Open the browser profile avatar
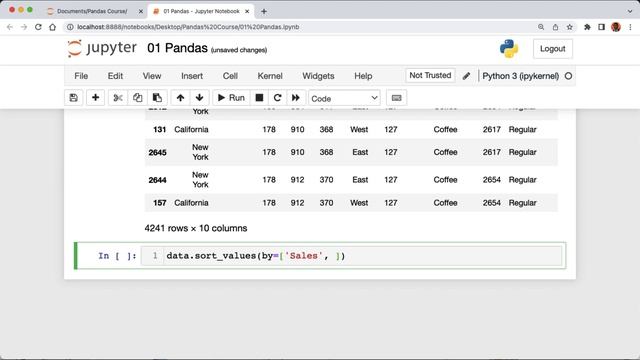The image size is (640, 360). pyautogui.click(x=616, y=27)
